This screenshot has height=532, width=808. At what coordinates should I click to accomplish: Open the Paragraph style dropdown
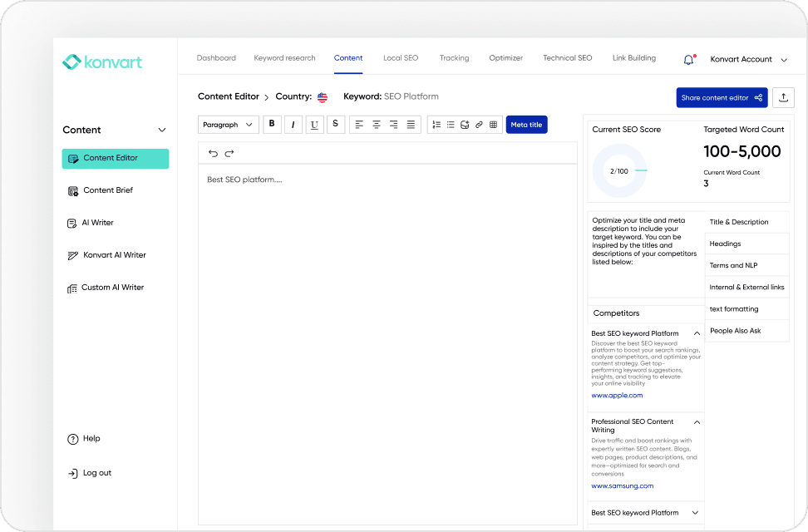tap(228, 125)
